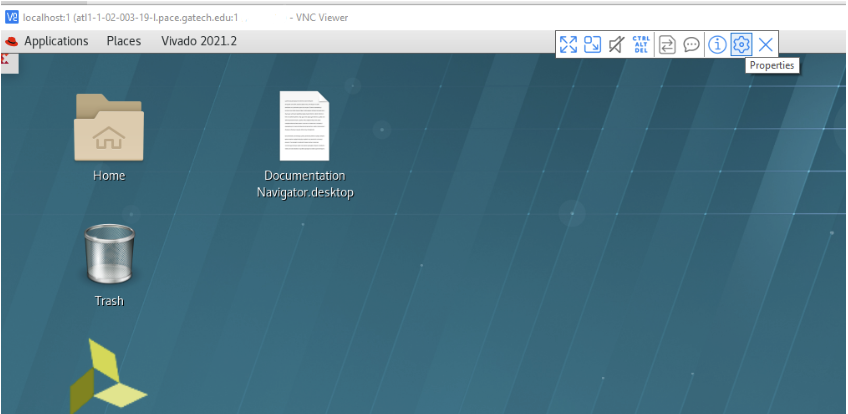The width and height of the screenshot is (848, 414).
Task: Click the Home label text
Action: tap(109, 176)
